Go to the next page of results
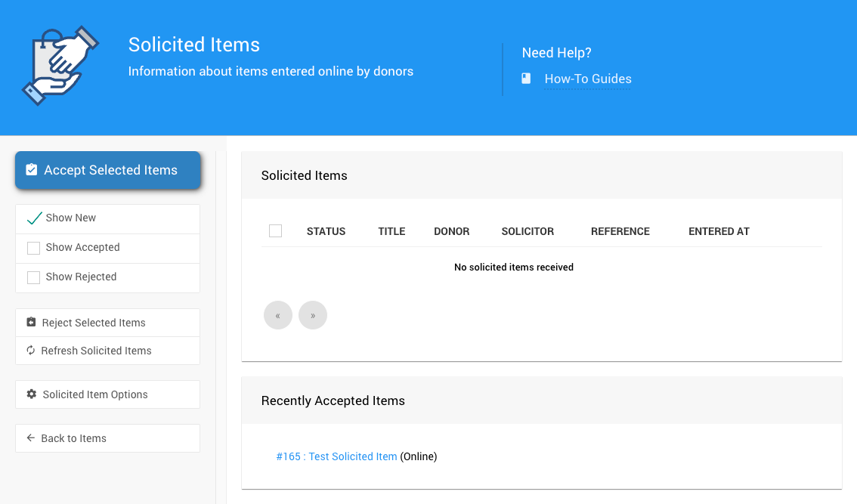The height and width of the screenshot is (504, 857). (x=313, y=315)
